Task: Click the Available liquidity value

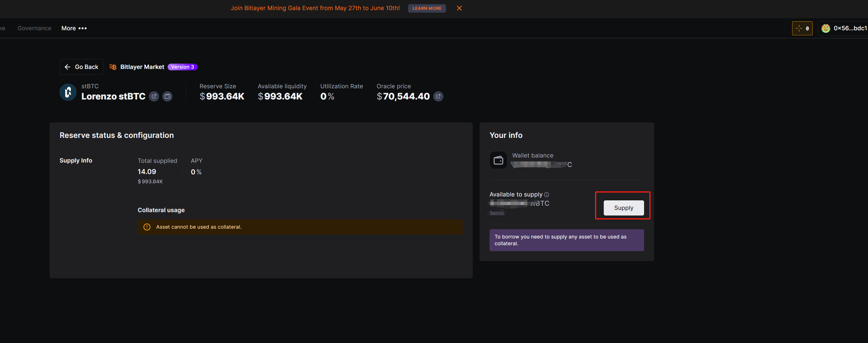Action: [x=280, y=96]
